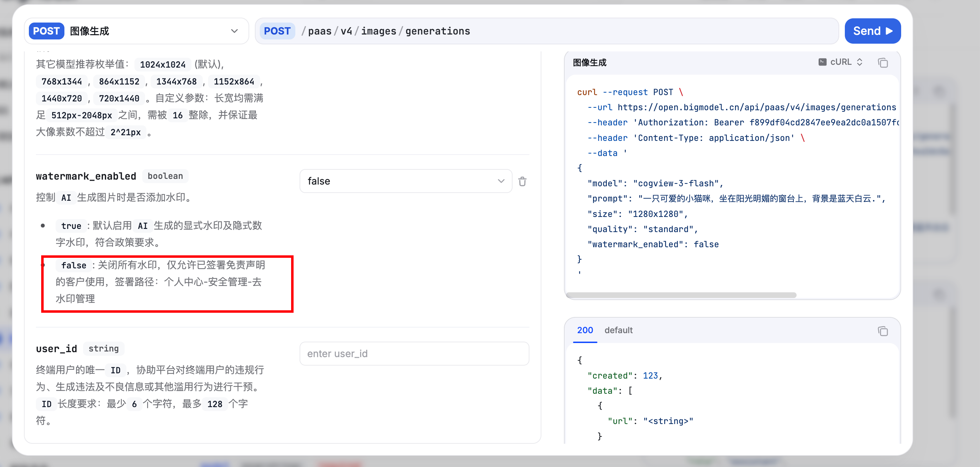The image size is (980, 467).
Task: Open the 图像生成 endpoint selector dropdown
Action: click(x=234, y=31)
